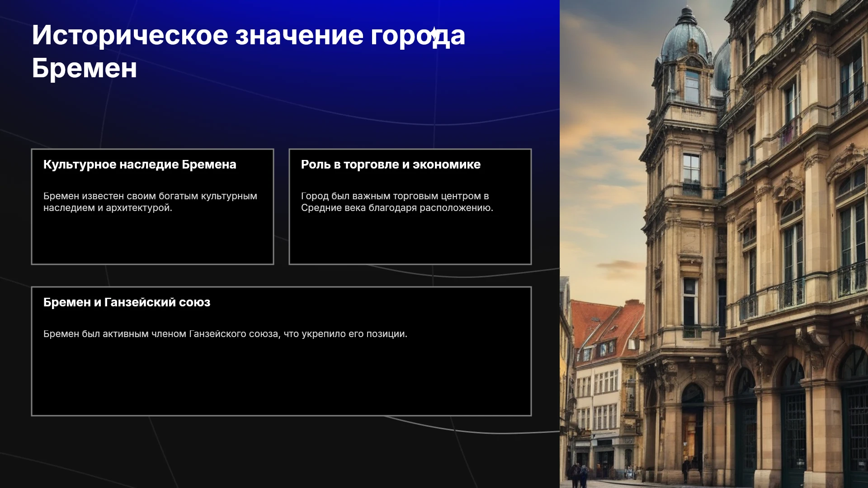This screenshot has height=488, width=868.
Task: Select the slide title "Историческое значение города Бремен"
Action: (248, 52)
